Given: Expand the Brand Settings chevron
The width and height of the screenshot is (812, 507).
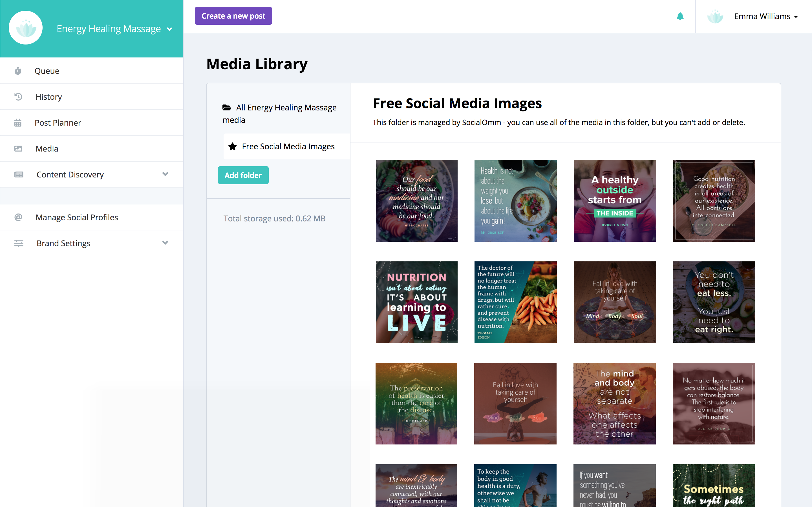Looking at the screenshot, I should click(x=165, y=243).
